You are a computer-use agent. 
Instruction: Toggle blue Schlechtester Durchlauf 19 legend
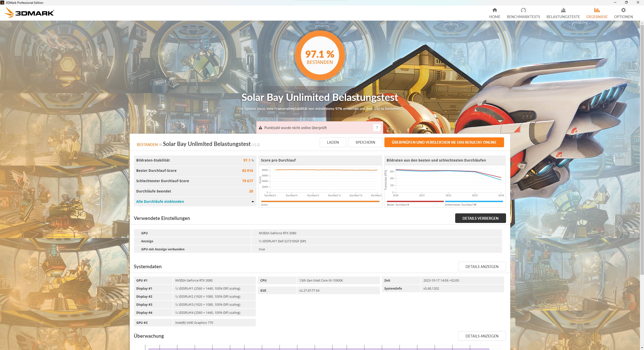pos(474,202)
